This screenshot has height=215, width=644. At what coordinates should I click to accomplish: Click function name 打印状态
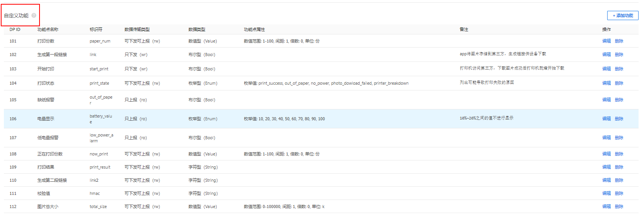46,83
